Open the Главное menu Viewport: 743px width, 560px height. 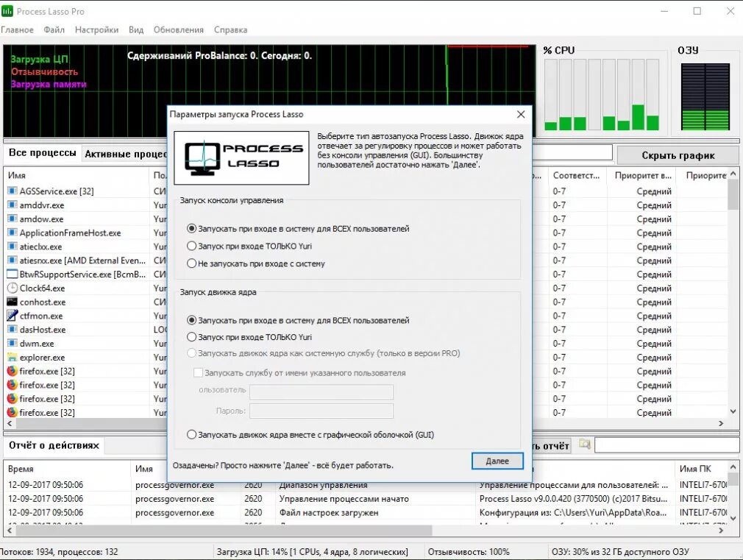pyautogui.click(x=17, y=29)
